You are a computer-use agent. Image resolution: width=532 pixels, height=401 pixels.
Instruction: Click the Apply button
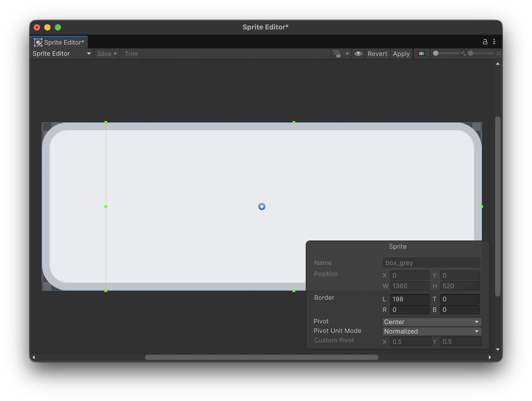401,54
